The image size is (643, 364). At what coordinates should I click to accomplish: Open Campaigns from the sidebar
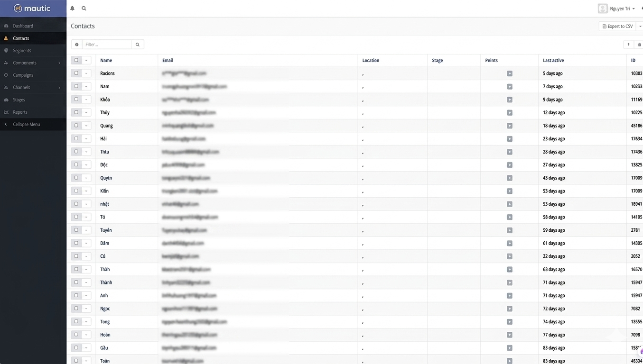click(23, 75)
